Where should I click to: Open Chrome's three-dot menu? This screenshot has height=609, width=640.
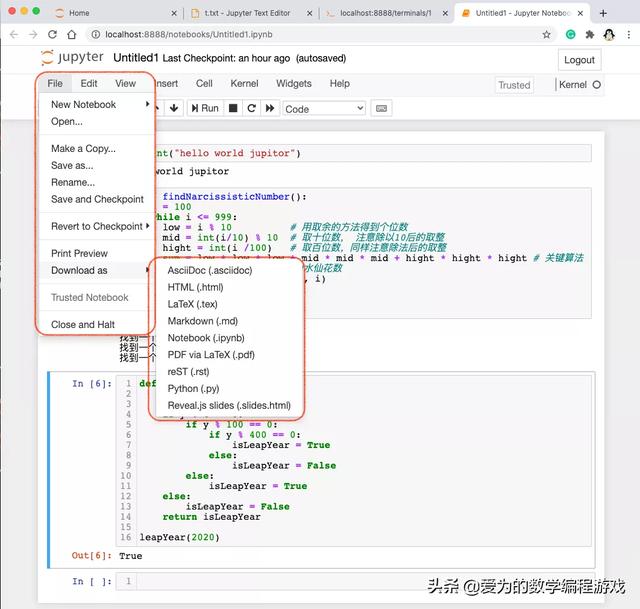pos(629,35)
